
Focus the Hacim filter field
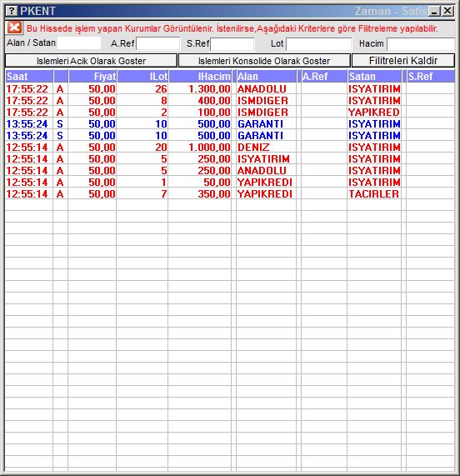pyautogui.click(x=421, y=44)
